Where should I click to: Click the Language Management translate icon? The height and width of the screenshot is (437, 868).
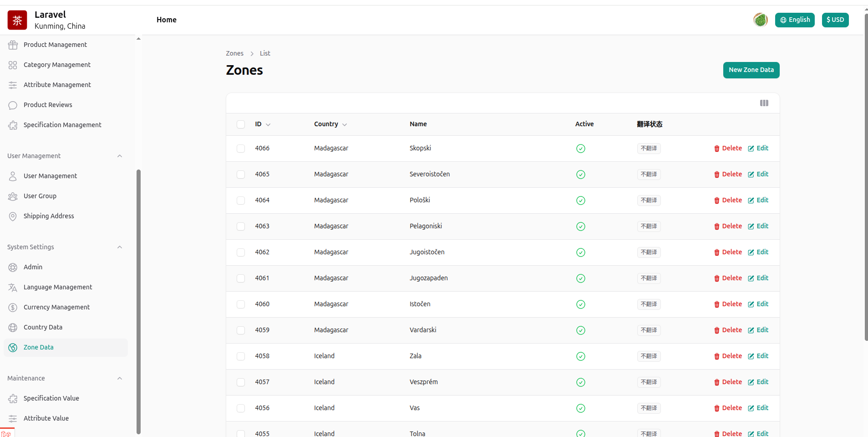pyautogui.click(x=13, y=288)
